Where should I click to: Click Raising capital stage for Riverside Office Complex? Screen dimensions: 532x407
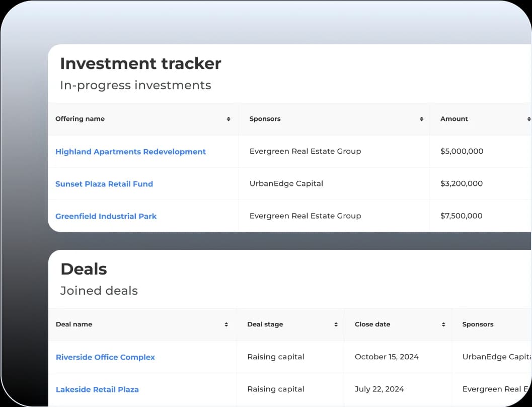click(275, 357)
